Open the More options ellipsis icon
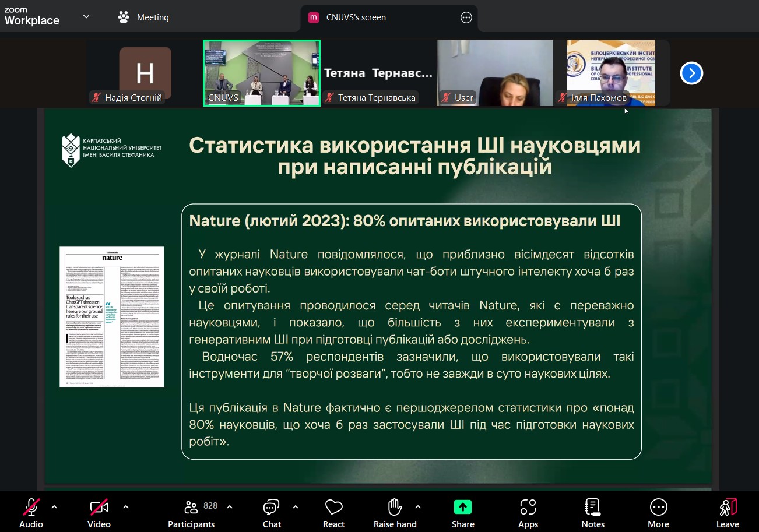The width and height of the screenshot is (759, 532). [x=658, y=507]
